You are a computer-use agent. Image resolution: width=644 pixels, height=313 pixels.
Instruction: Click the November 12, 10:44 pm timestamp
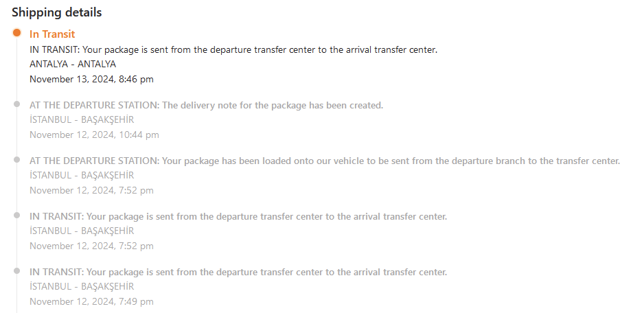pyautogui.click(x=94, y=135)
